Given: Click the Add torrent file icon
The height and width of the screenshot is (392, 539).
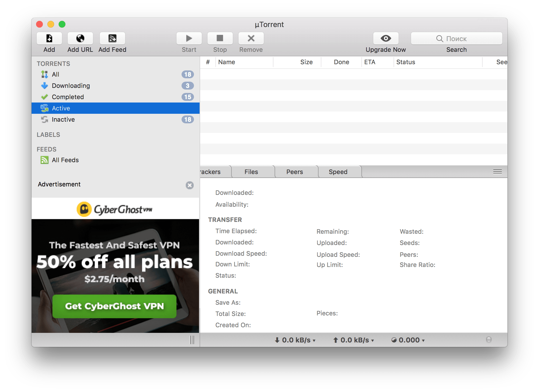Looking at the screenshot, I should coord(49,38).
